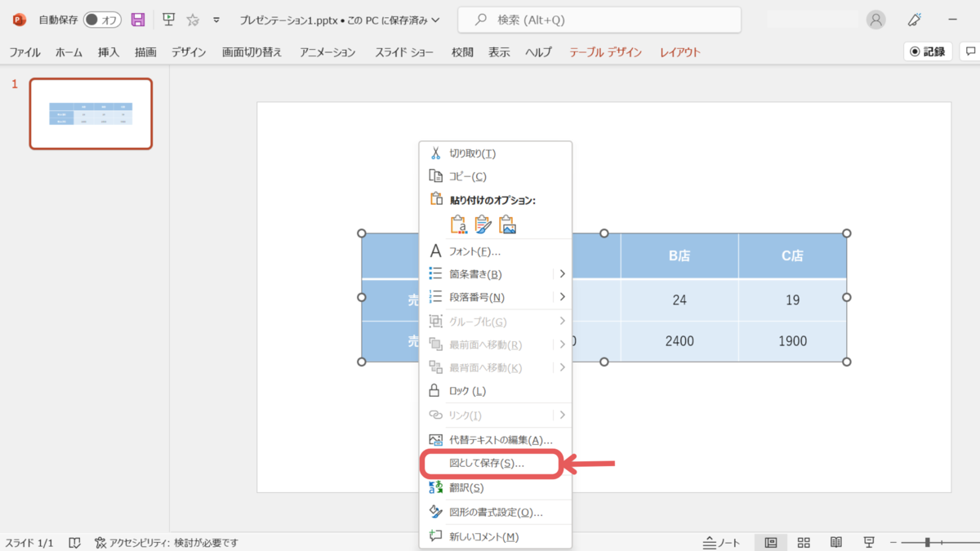The height and width of the screenshot is (551, 980).
Task: Paste as picture clipboard icon
Action: 507,224
